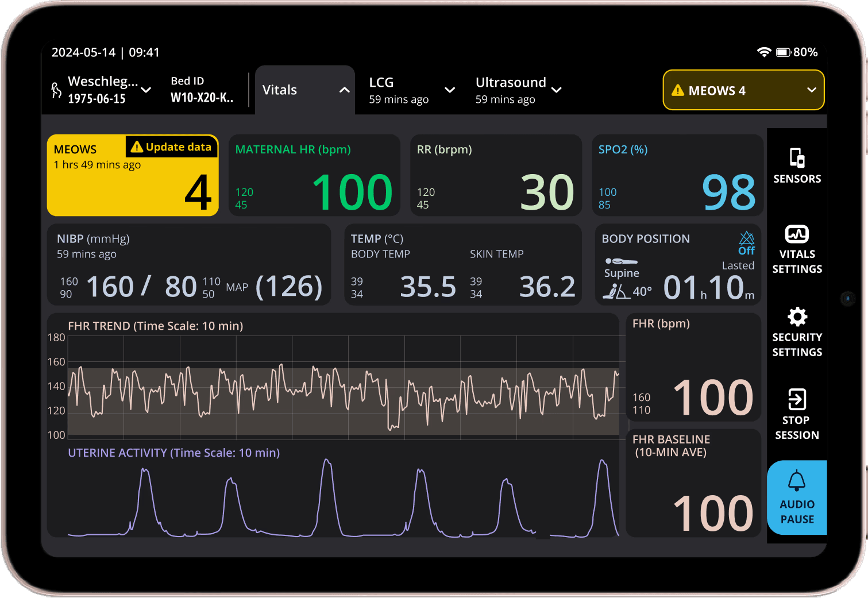
Task: Tap the Audio Pause bell icon
Action: click(797, 481)
